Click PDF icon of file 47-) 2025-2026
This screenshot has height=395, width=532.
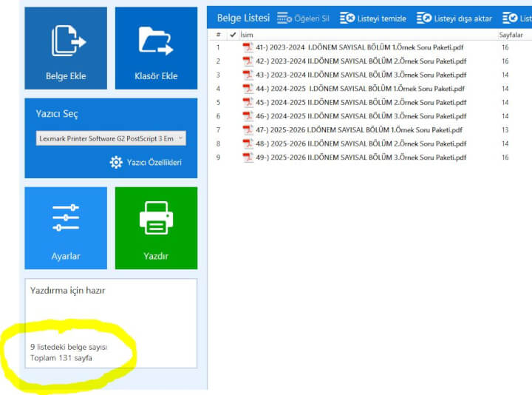click(x=248, y=130)
